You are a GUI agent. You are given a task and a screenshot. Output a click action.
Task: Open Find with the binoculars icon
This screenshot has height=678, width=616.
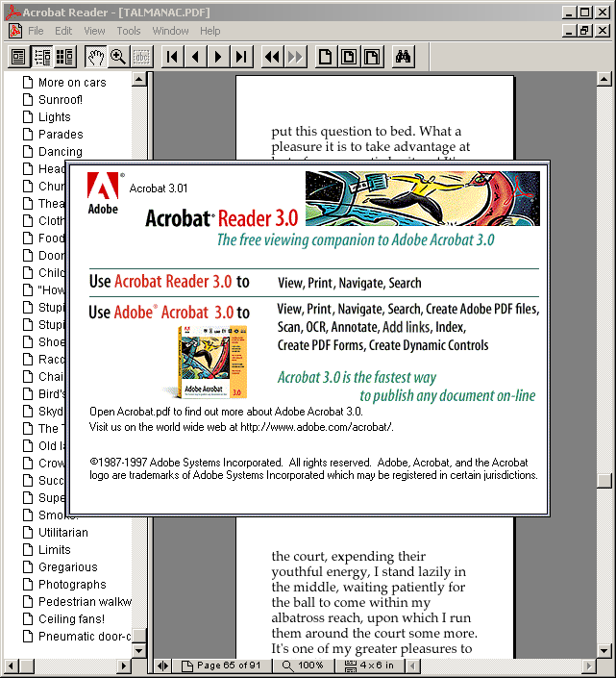click(x=403, y=57)
